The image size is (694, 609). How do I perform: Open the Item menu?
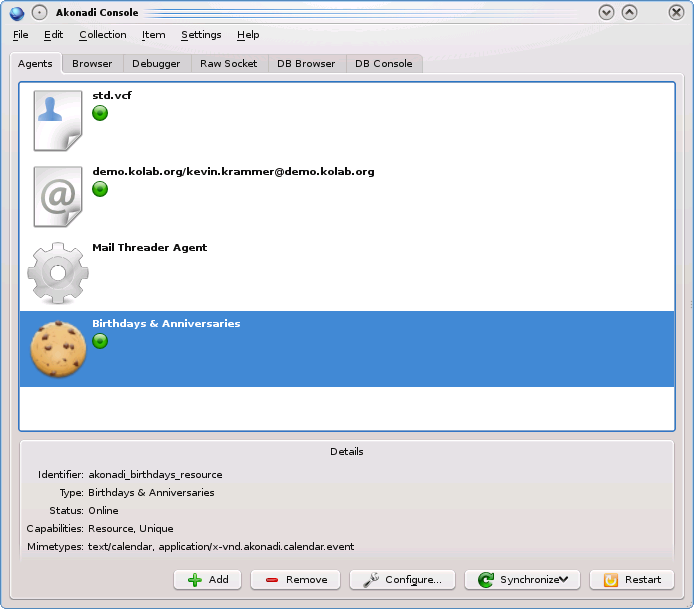154,35
